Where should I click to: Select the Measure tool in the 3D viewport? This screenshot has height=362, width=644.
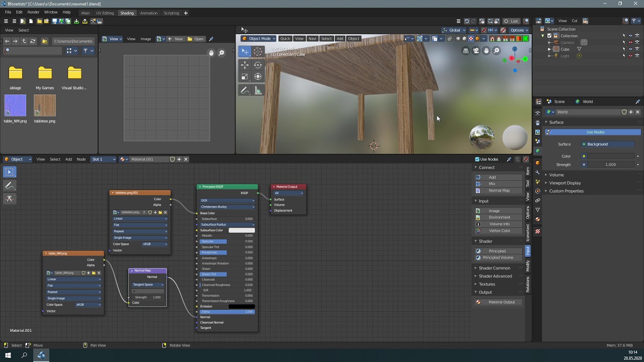[258, 90]
